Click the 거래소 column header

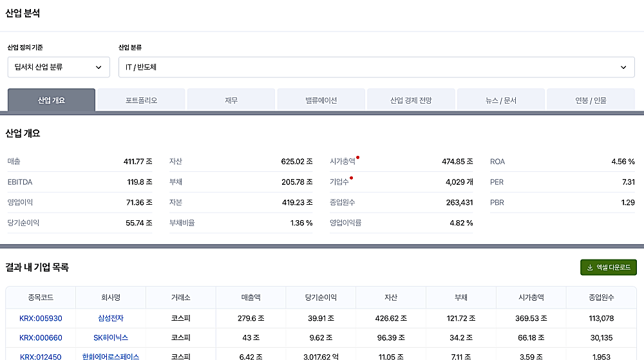pyautogui.click(x=181, y=298)
